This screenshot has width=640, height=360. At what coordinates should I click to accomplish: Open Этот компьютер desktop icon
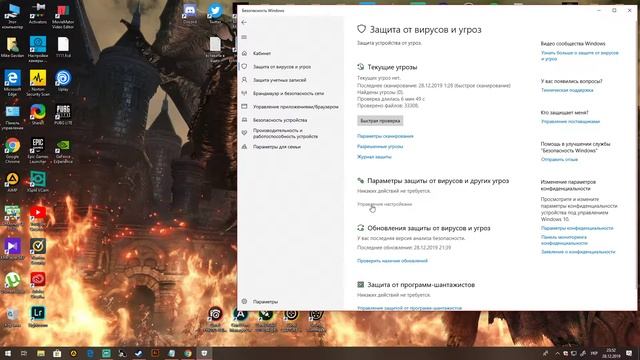12,16
